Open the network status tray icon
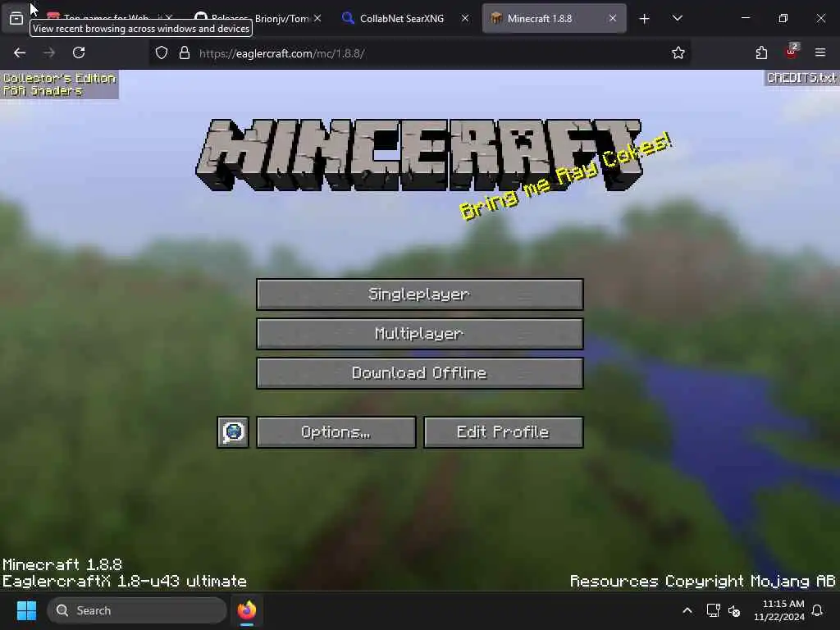840x630 pixels. click(713, 610)
